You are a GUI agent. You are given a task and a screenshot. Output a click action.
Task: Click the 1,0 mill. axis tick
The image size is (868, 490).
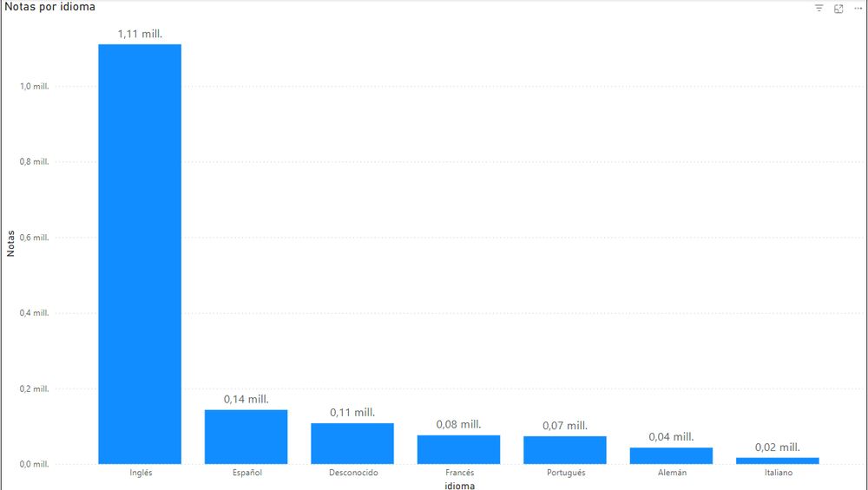(x=35, y=87)
